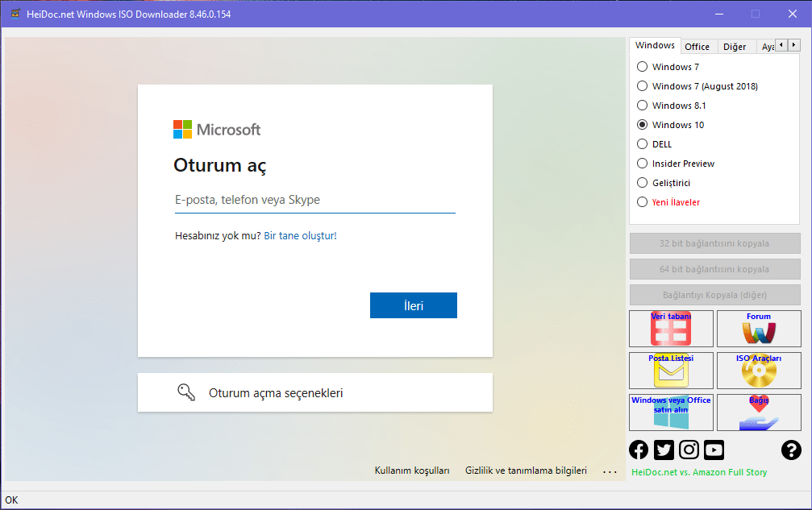Open Oturum açma seçenekleri sign-in options
The height and width of the screenshot is (510, 812).
point(314,392)
